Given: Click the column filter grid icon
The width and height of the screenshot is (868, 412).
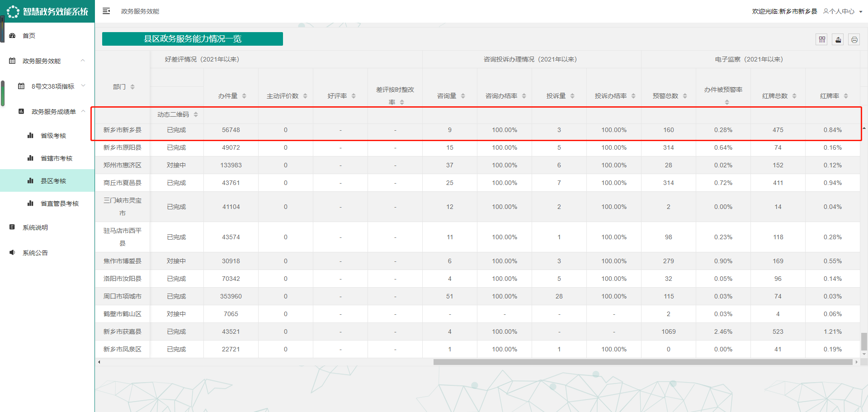Looking at the screenshot, I should click(822, 40).
